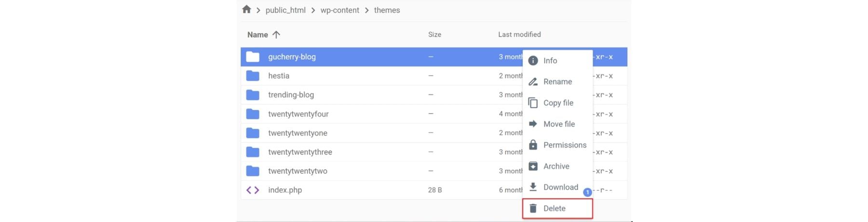Select Rename in the context menu

(557, 82)
